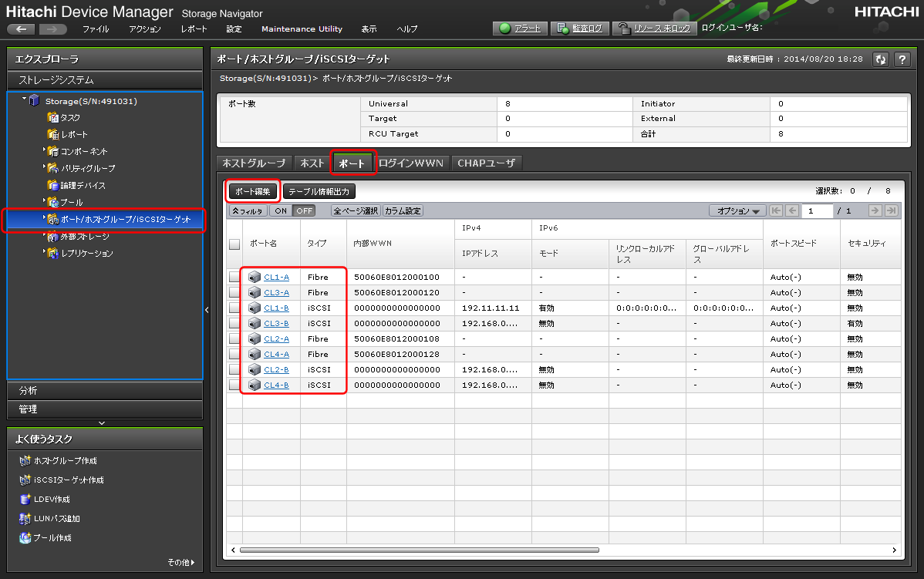Check the checkbox for port CL2-A
Screen dimensions: 924x579
pos(234,338)
